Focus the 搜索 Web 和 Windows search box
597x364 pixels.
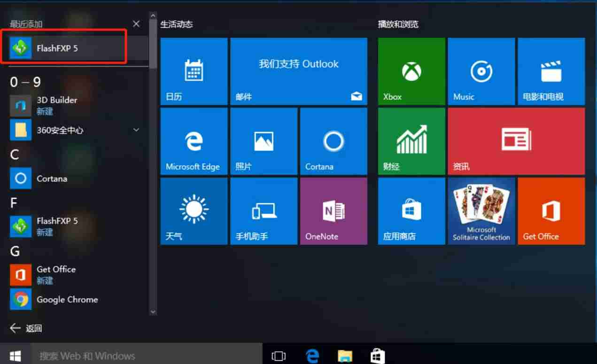147,356
